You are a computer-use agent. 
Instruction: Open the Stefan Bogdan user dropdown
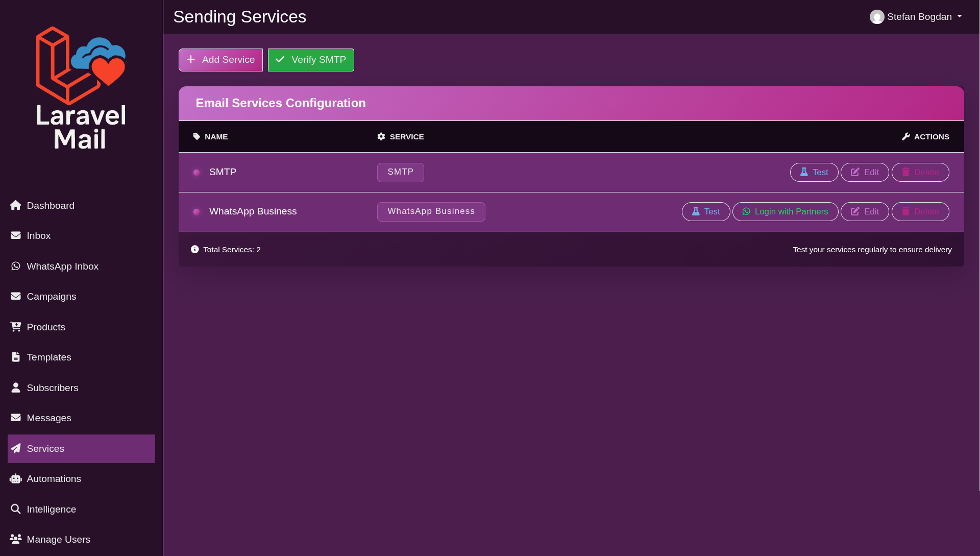tap(916, 17)
